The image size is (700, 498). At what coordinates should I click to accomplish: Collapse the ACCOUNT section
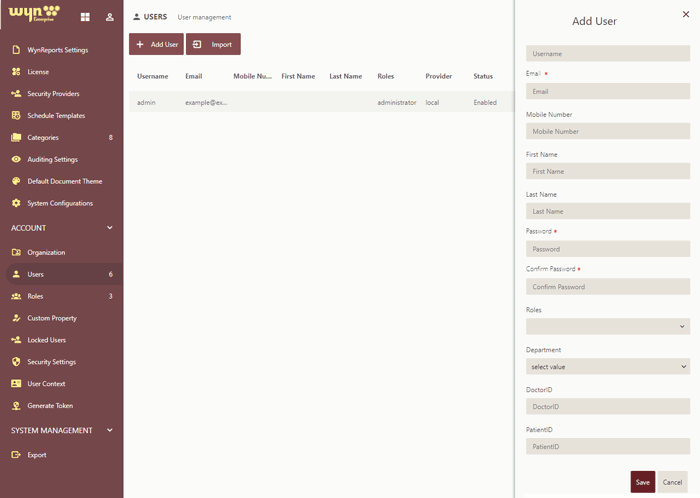[x=110, y=228]
